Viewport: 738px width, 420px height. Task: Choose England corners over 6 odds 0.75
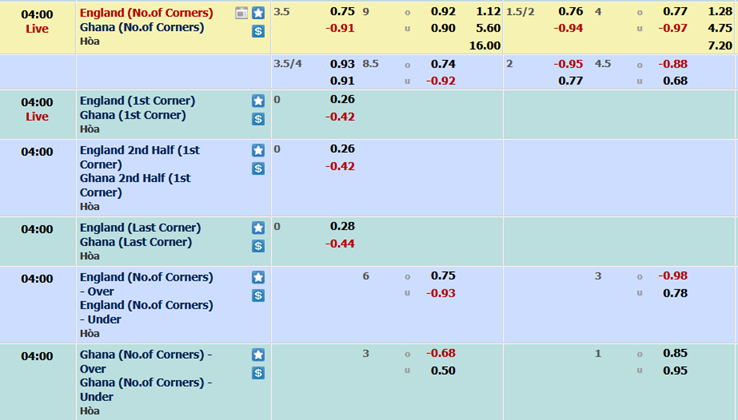[443, 276]
